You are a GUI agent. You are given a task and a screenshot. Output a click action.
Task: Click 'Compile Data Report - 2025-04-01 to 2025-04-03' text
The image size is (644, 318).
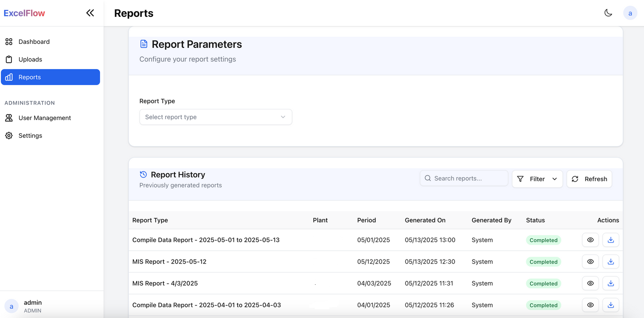pyautogui.click(x=207, y=305)
